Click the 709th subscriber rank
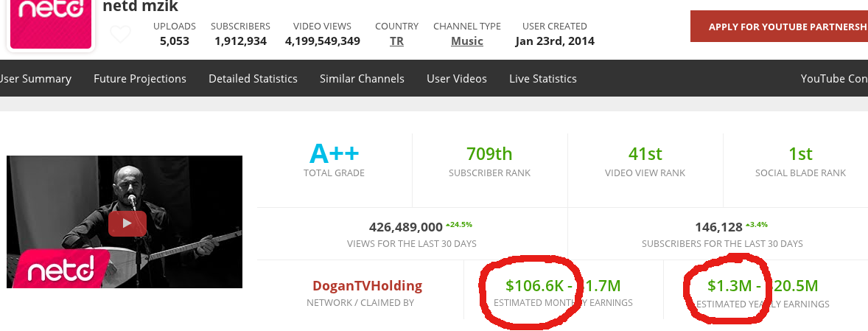This screenshot has height=331, width=868. pyautogui.click(x=489, y=153)
